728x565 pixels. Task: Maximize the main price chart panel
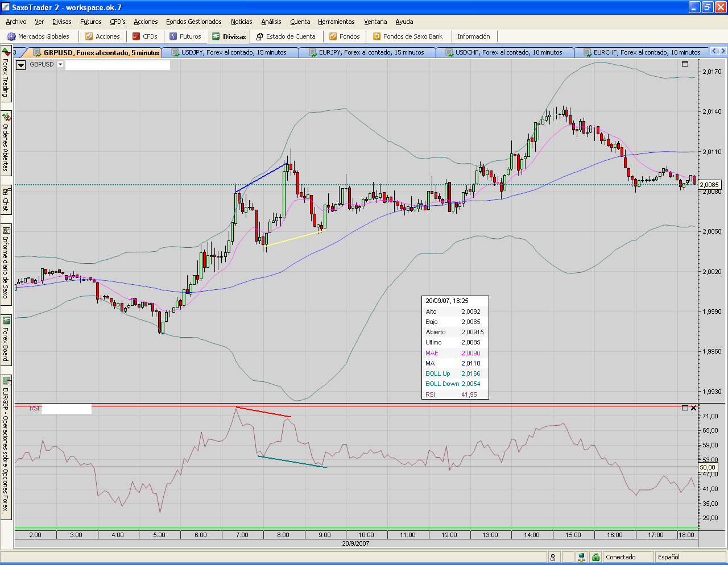[685, 64]
